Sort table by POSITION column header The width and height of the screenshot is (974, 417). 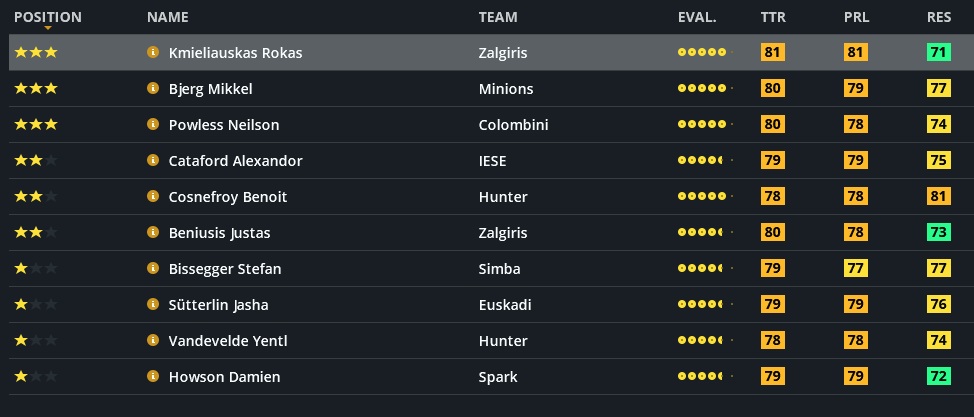pyautogui.click(x=48, y=17)
